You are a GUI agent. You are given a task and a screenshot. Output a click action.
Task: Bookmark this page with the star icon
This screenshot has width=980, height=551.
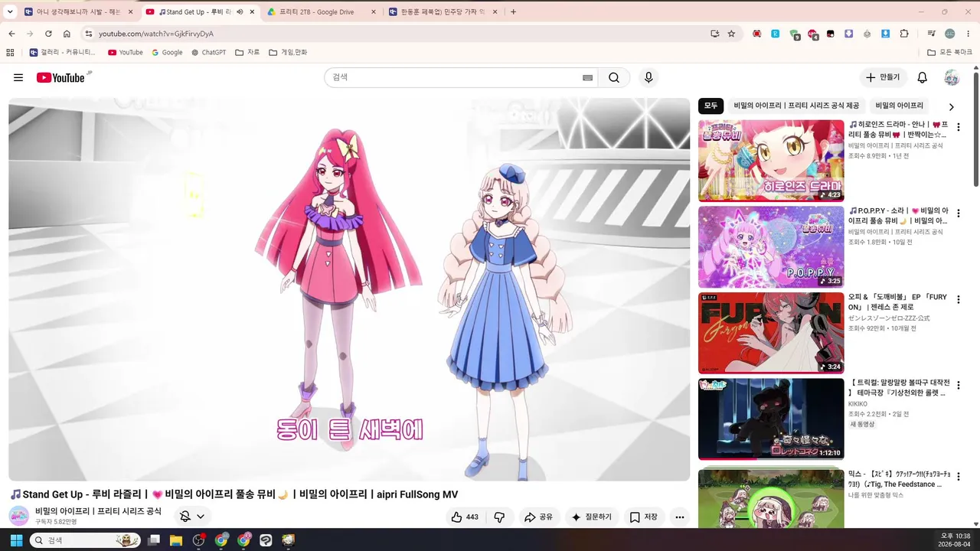tap(731, 34)
